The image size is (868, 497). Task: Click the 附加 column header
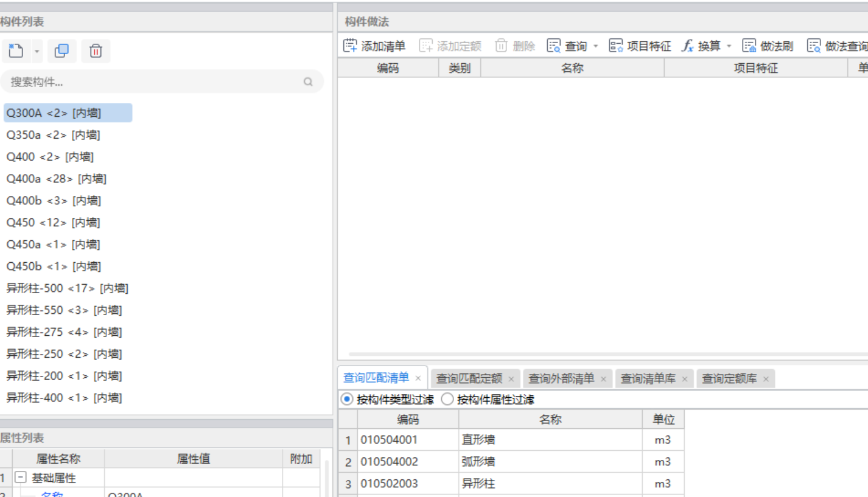click(301, 459)
